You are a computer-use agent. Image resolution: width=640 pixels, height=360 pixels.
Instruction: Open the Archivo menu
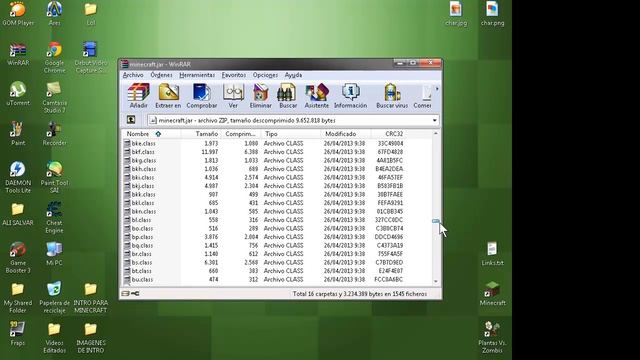[133, 75]
